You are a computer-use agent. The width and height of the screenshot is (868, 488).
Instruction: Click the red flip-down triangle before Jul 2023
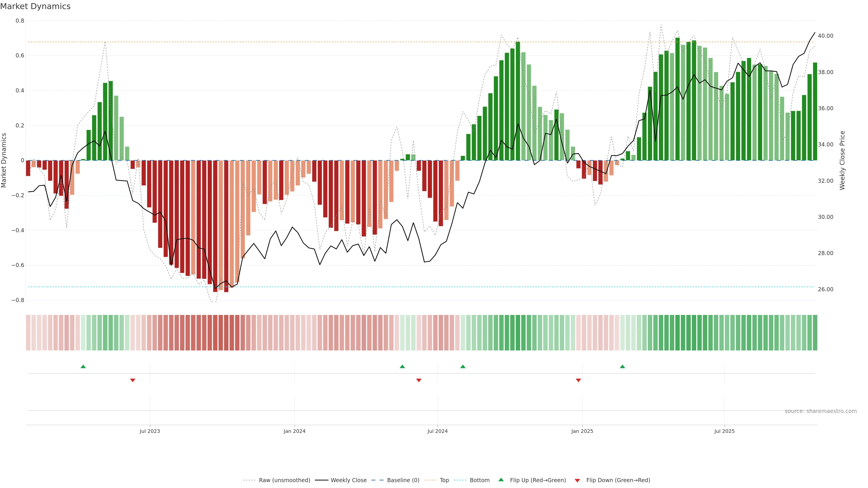[x=133, y=380]
